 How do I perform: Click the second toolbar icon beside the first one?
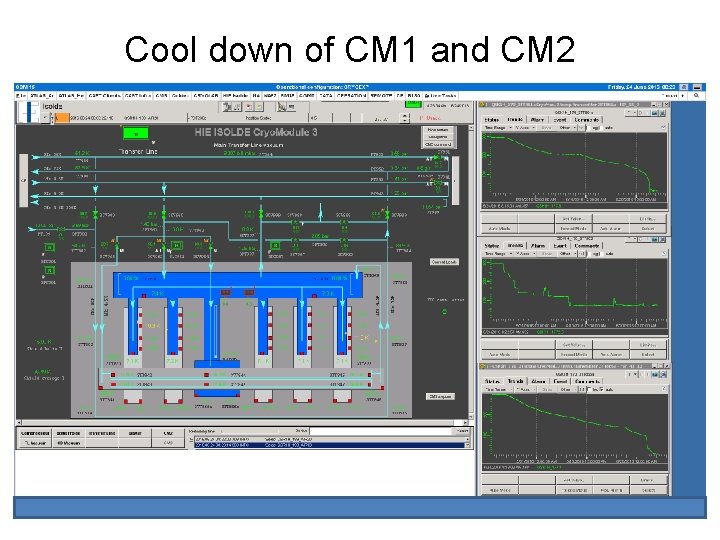point(236,107)
